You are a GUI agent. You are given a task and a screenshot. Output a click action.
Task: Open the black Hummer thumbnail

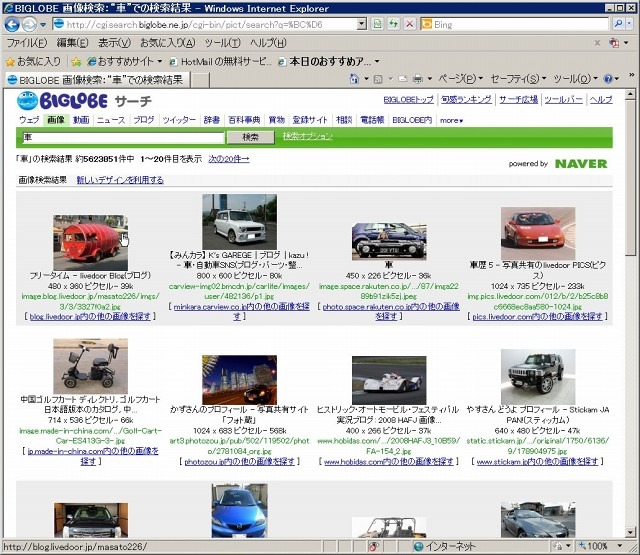click(x=538, y=377)
